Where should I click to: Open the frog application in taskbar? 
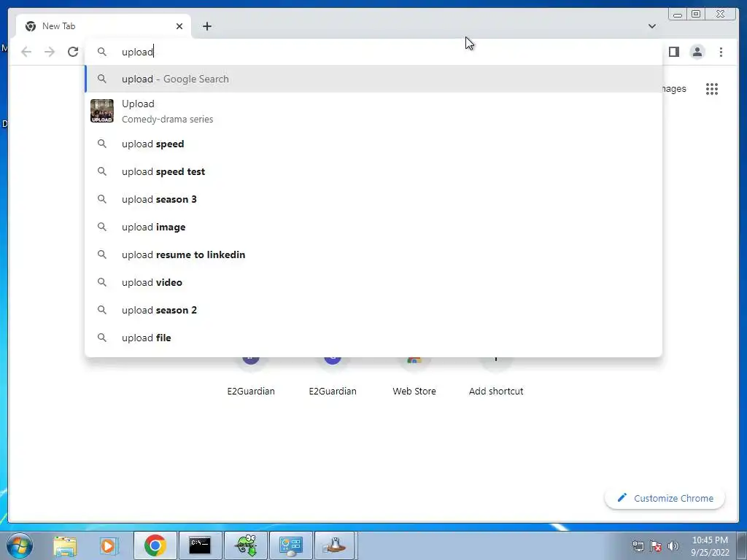[x=246, y=545]
